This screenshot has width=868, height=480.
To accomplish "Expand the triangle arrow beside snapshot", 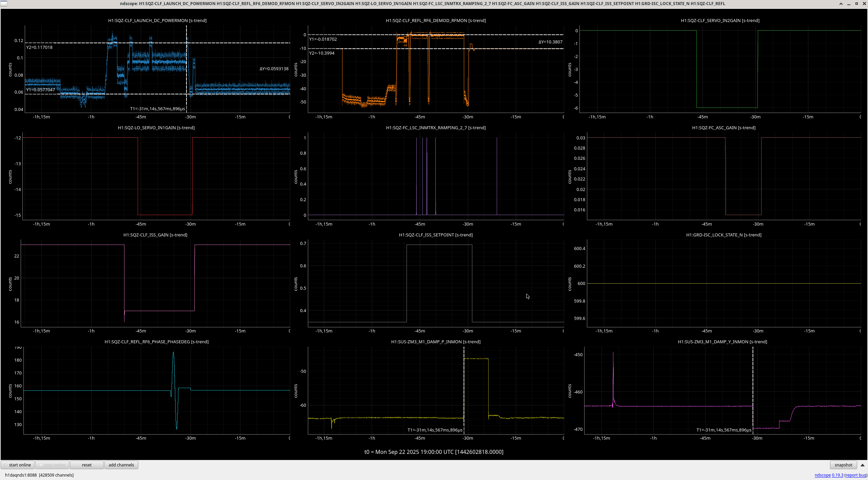I will point(863,465).
